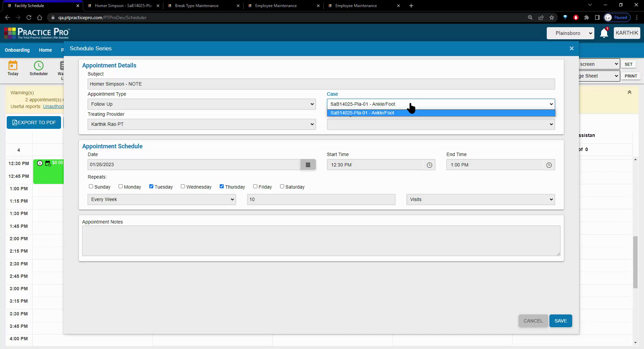Click the Practice Pro logo
Viewport: 644px width, 349px height.
pyautogui.click(x=36, y=33)
